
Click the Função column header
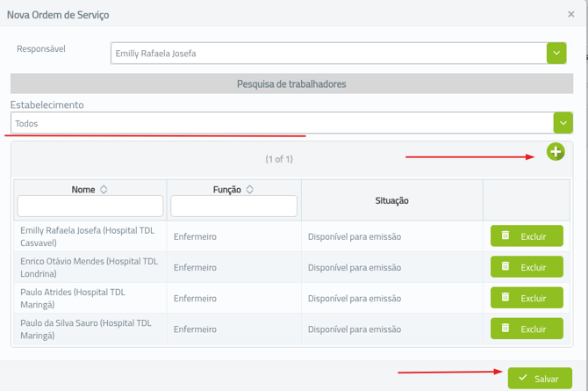[226, 190]
